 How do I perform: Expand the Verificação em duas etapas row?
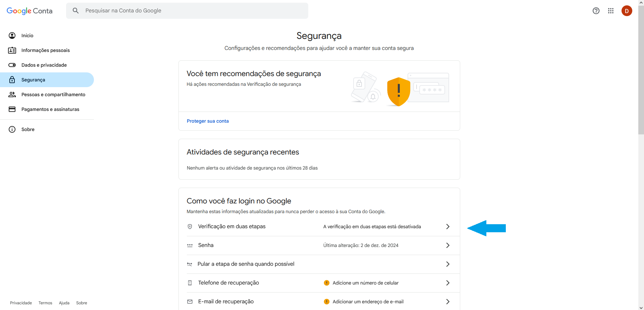tap(447, 227)
